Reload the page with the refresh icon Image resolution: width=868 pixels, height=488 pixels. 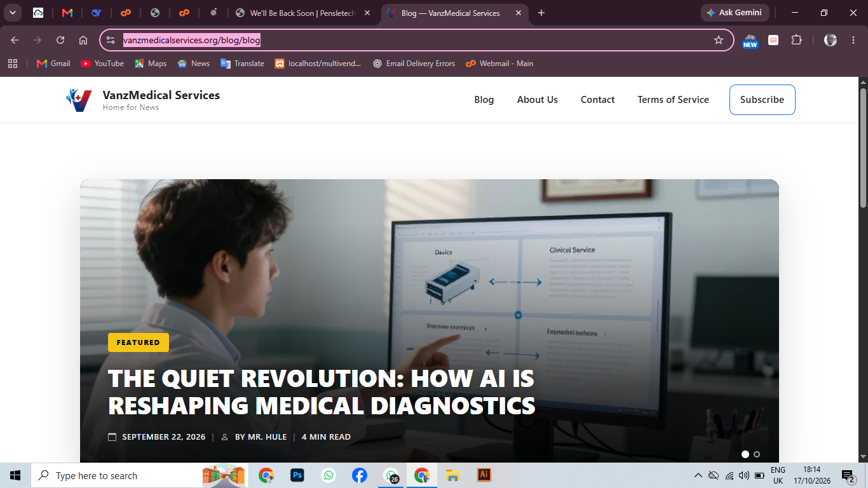coord(60,40)
